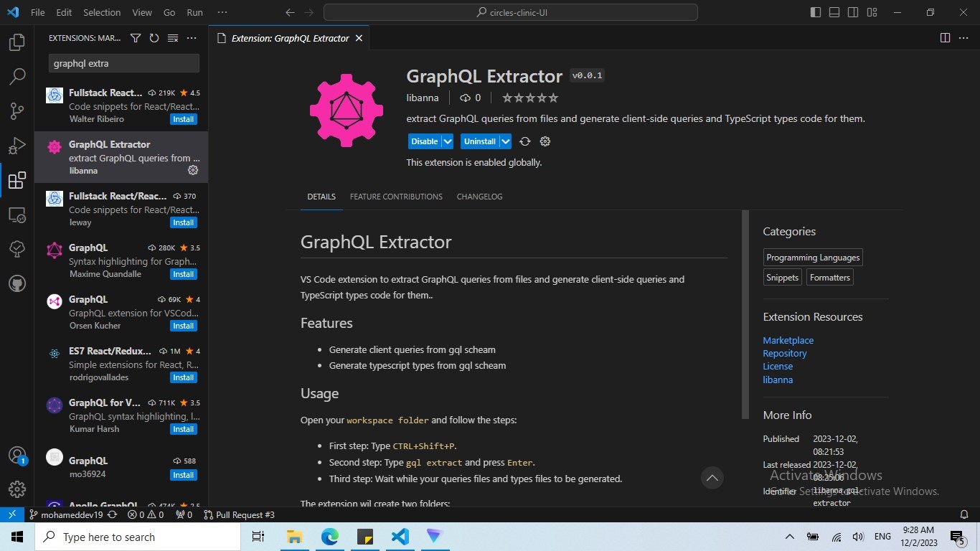Open the License link

point(778,366)
